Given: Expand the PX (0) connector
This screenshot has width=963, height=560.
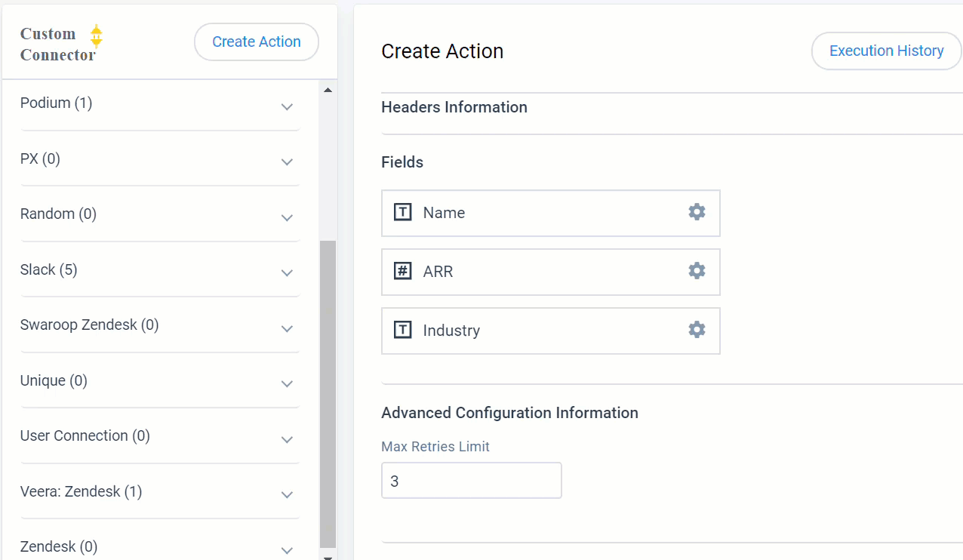Looking at the screenshot, I should tap(287, 162).
